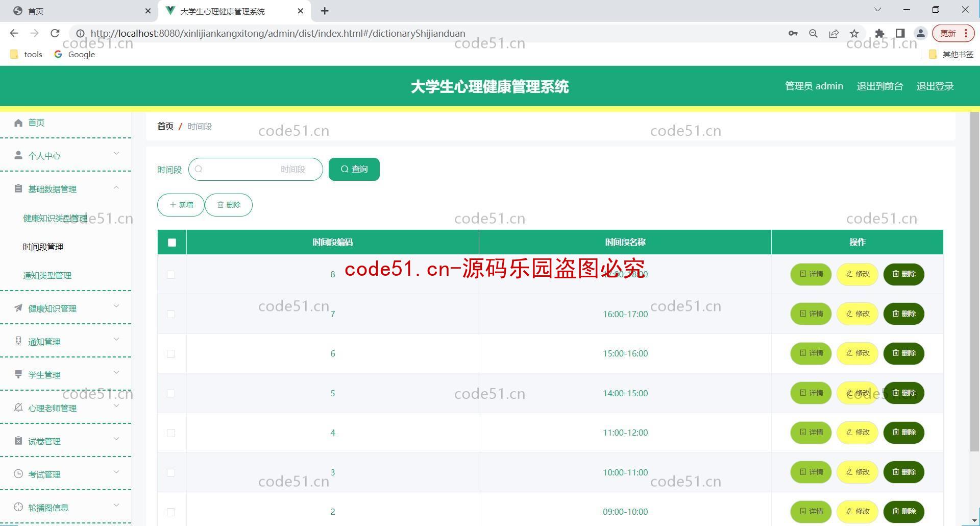Screen dimensions: 980x526
Task: Check the row with code 8
Action: [x=171, y=275]
